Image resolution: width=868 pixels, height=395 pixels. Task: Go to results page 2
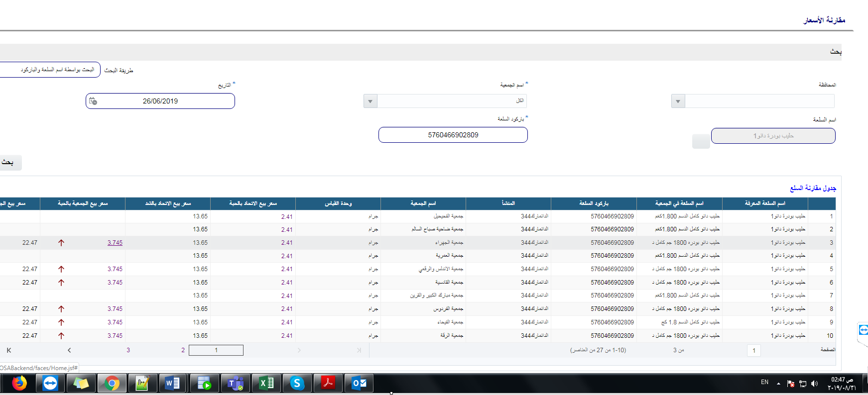pos(183,350)
